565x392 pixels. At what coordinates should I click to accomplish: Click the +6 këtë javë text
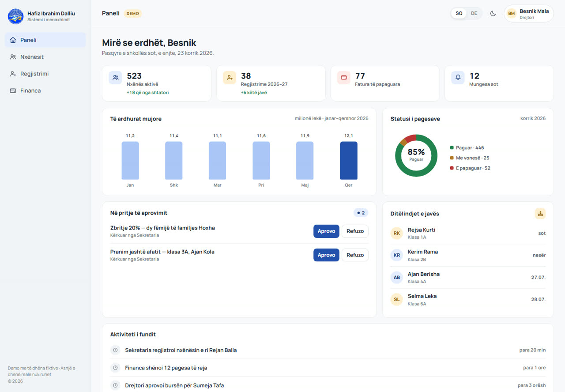coord(254,93)
